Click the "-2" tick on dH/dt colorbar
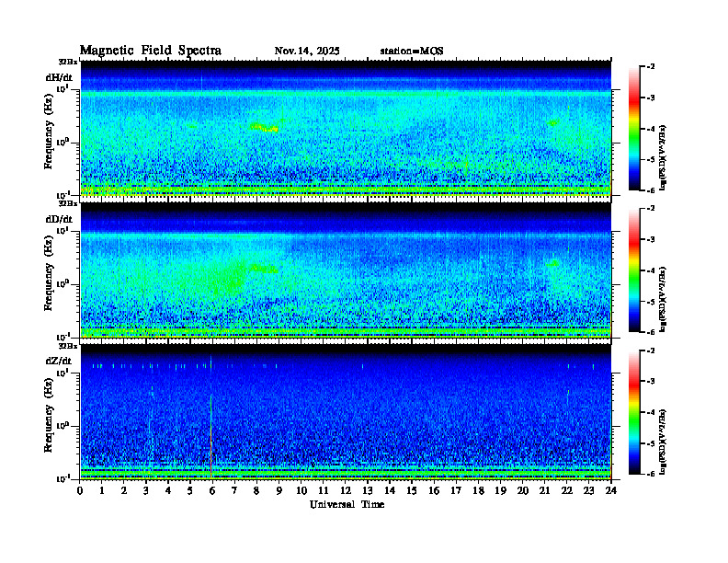The image size is (728, 563). click(651, 67)
